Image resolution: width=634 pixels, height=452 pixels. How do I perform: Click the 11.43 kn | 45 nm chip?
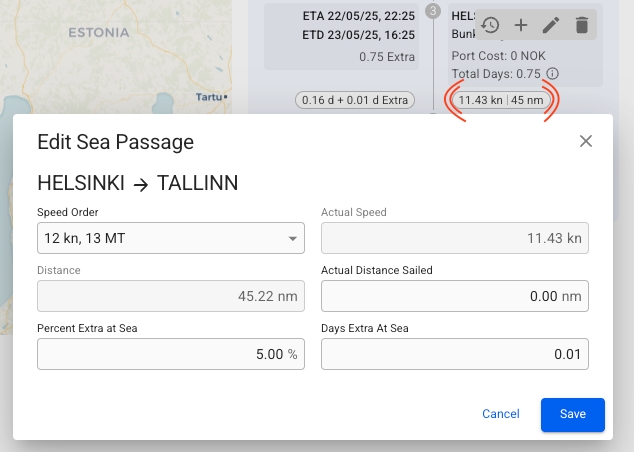pyautogui.click(x=500, y=100)
